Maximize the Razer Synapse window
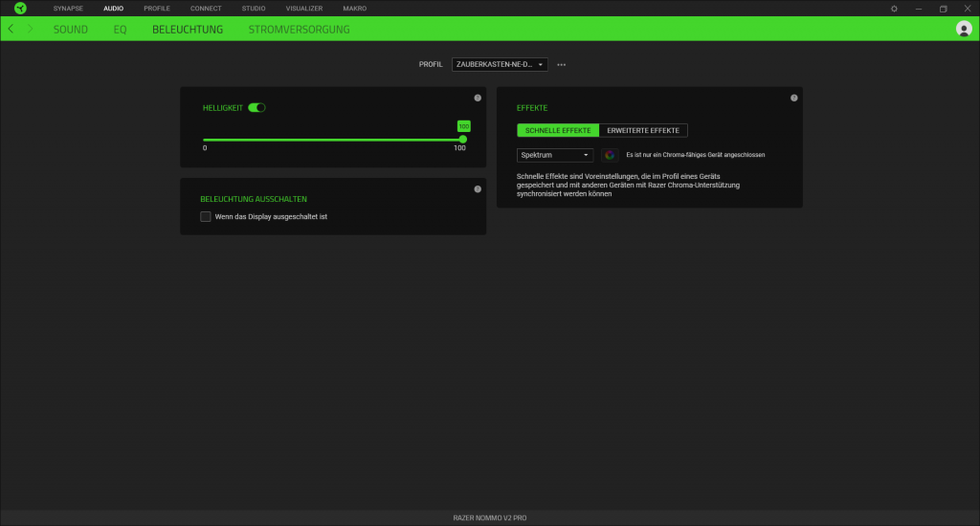Screen dimensions: 980x526 [x=943, y=9]
